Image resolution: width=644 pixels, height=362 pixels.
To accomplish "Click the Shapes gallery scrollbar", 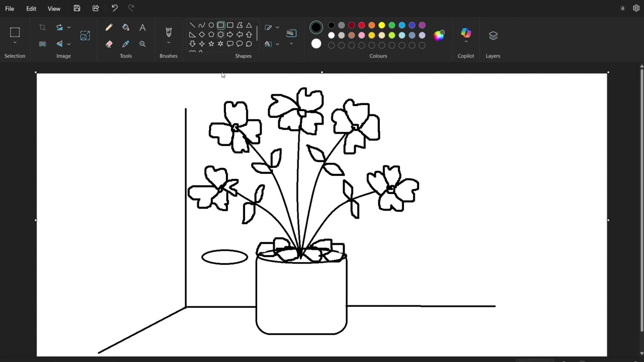I will [257, 34].
